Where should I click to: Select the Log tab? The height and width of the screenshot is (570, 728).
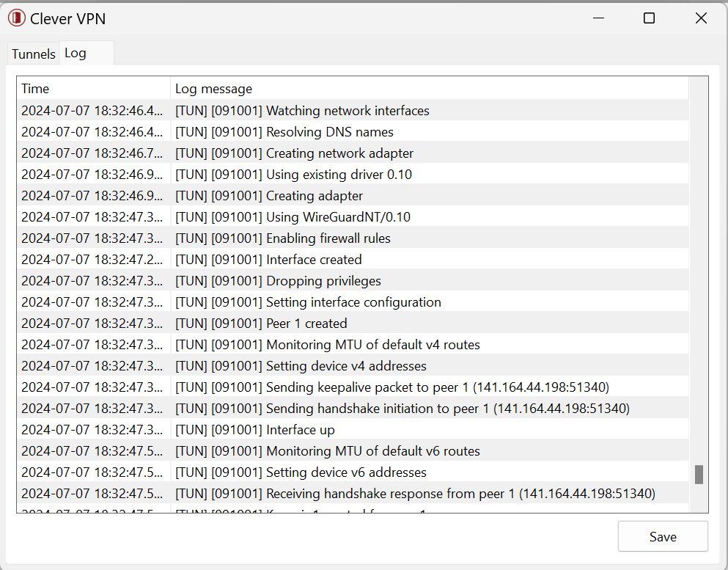[87, 53]
